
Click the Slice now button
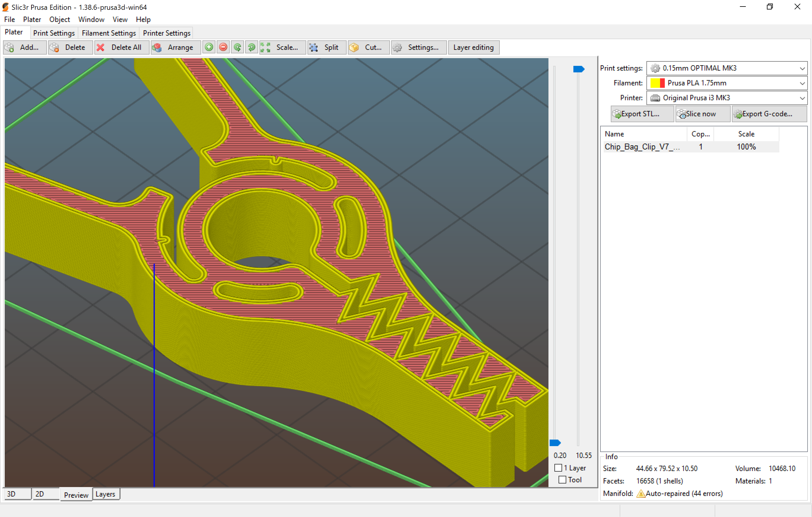tap(702, 114)
